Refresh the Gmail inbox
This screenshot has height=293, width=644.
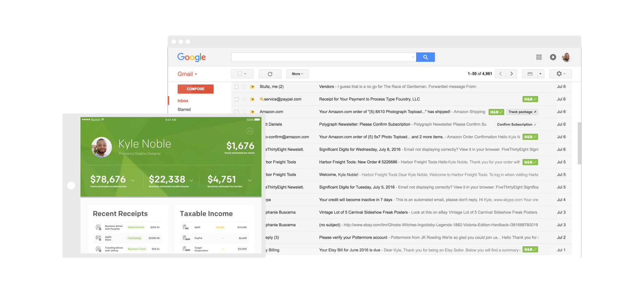coord(270,74)
